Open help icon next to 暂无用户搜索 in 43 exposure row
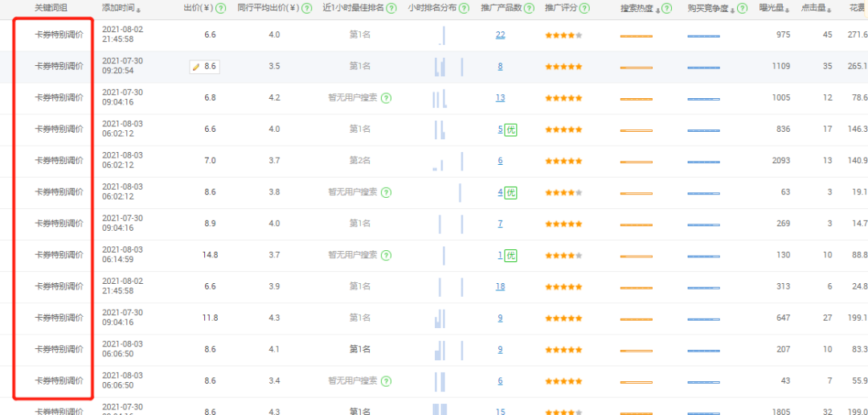 pos(387,381)
